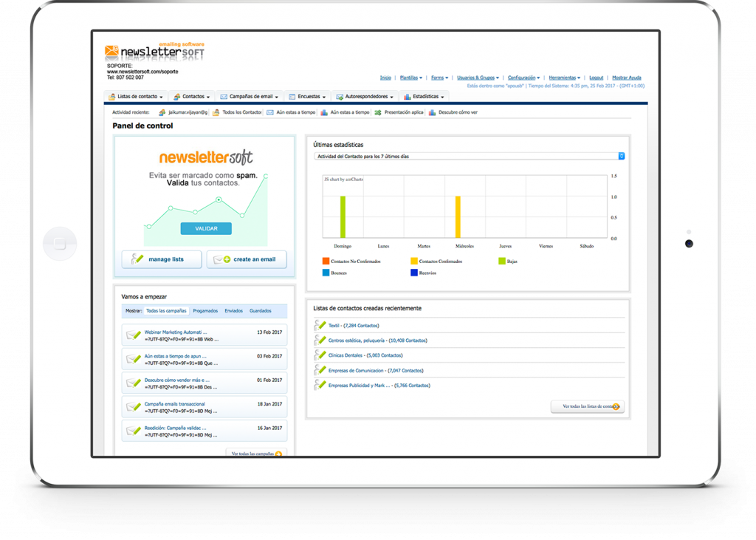Open the Encuestas menu
This screenshot has height=540, width=756.
pos(308,97)
